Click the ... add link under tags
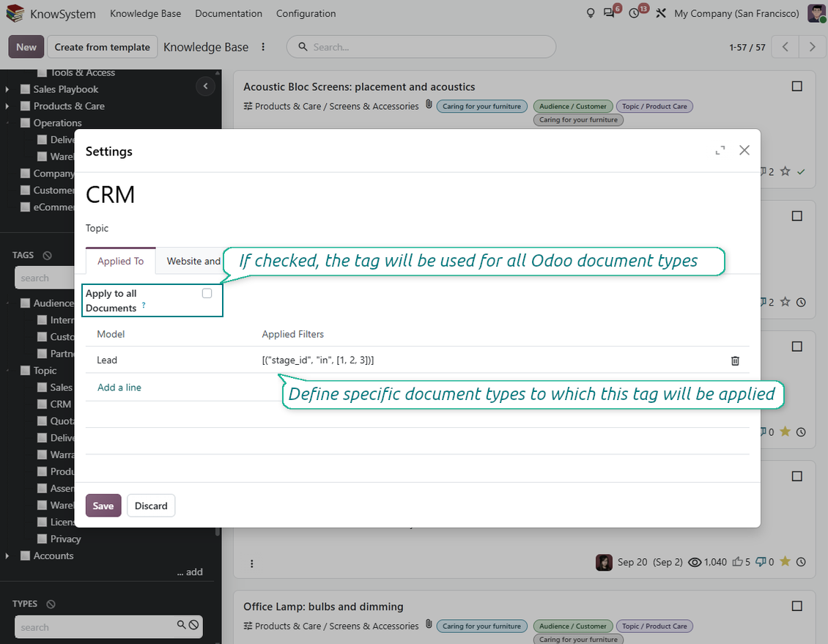This screenshot has width=828, height=644. click(190, 571)
